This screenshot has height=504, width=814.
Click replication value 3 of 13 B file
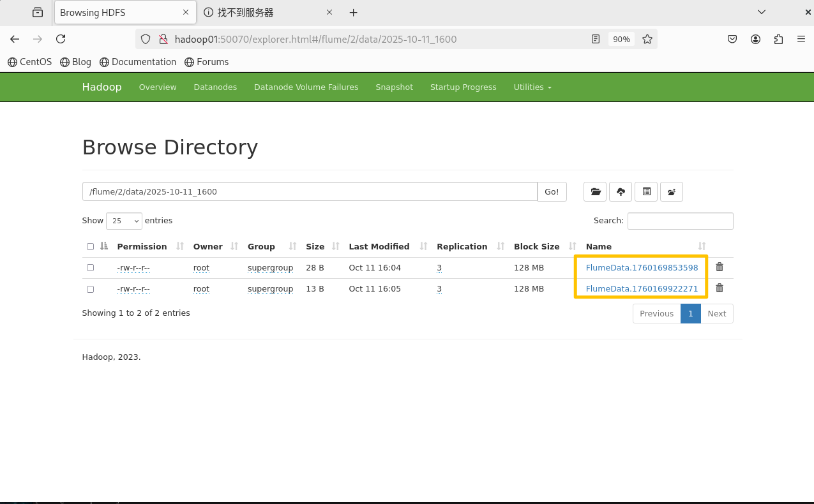[439, 289]
